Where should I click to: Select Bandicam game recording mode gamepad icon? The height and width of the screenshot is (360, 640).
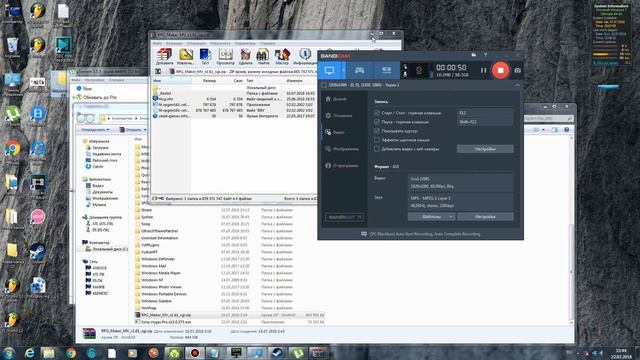[x=359, y=70]
